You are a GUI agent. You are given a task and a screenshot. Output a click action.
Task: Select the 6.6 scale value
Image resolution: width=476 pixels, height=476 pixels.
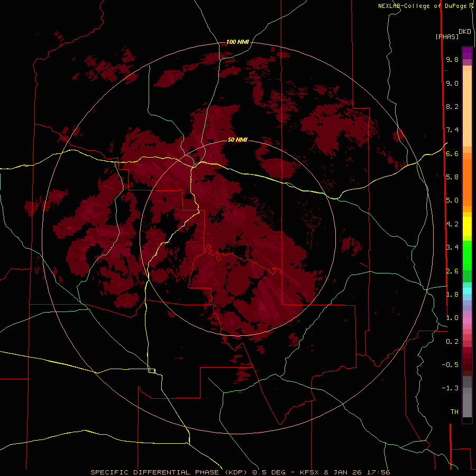[x=452, y=153]
